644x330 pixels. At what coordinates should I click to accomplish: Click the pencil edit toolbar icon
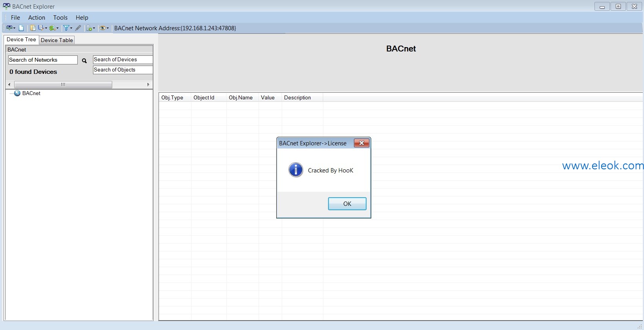pos(78,28)
